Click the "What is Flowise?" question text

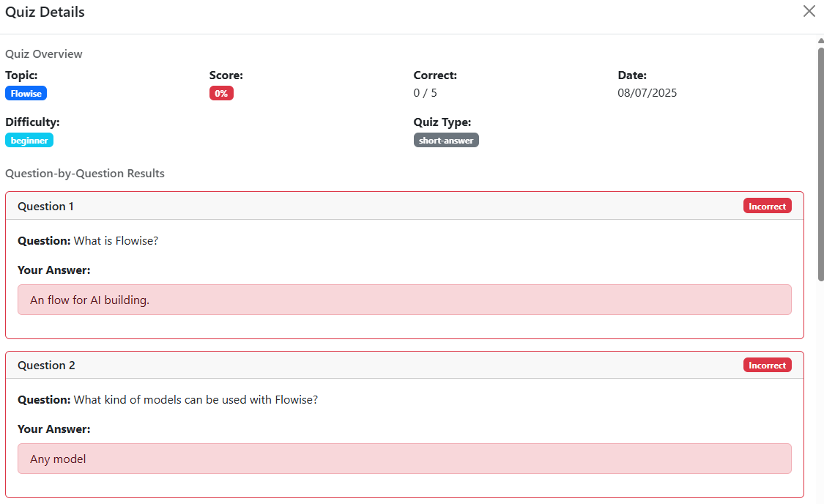pos(116,241)
